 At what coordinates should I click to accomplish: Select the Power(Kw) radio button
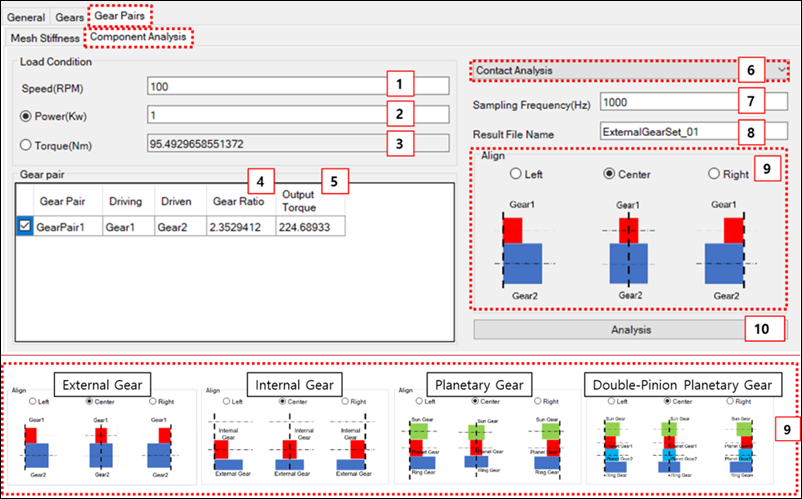click(x=27, y=114)
